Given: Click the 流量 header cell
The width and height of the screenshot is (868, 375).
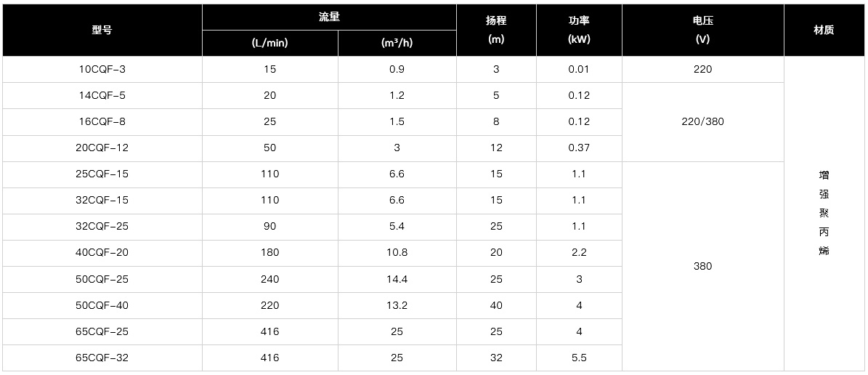Looking at the screenshot, I should tap(329, 17).
